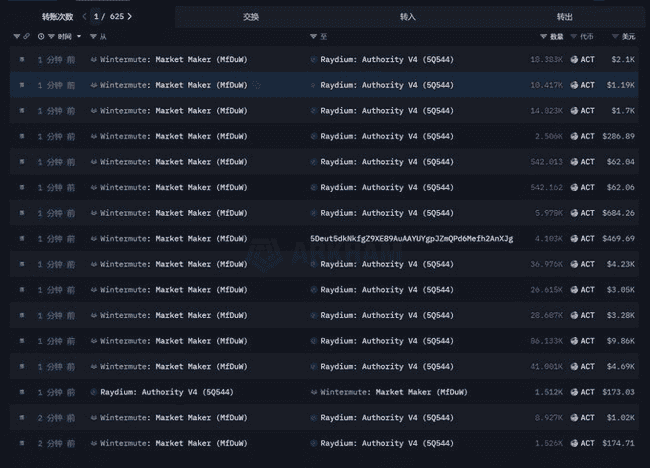Switch to the 转出 tab
Image resolution: width=650 pixels, height=468 pixels.
click(564, 17)
